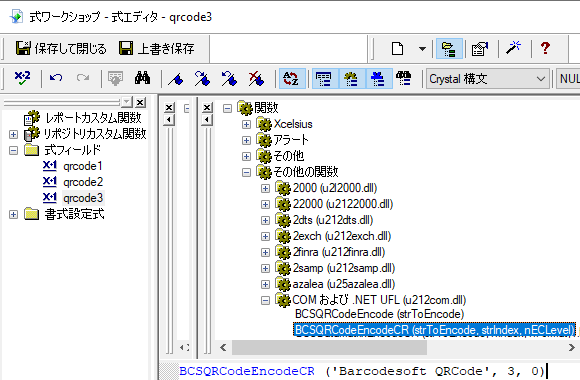
Task: Expand 2000 (u2l2000.dll) node
Action: 265,188
